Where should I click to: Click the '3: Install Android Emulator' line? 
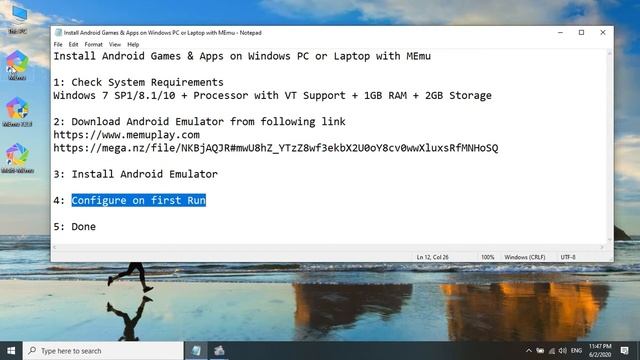tap(136, 174)
